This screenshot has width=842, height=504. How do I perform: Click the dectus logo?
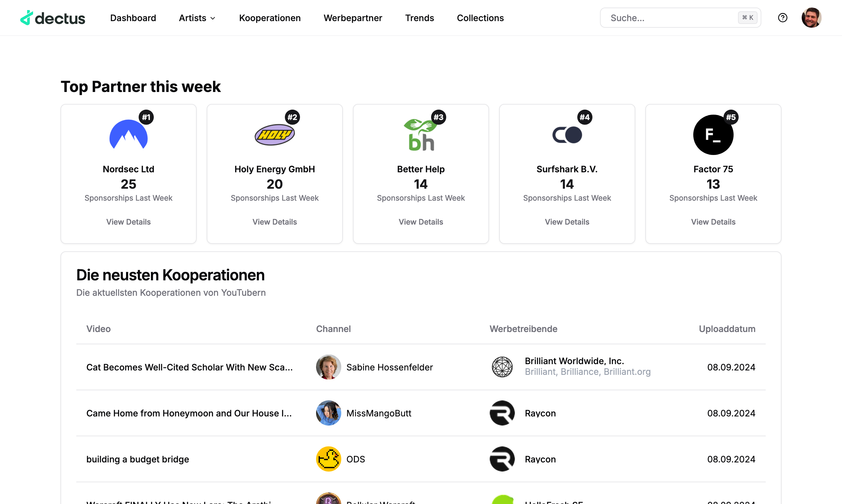[52, 17]
